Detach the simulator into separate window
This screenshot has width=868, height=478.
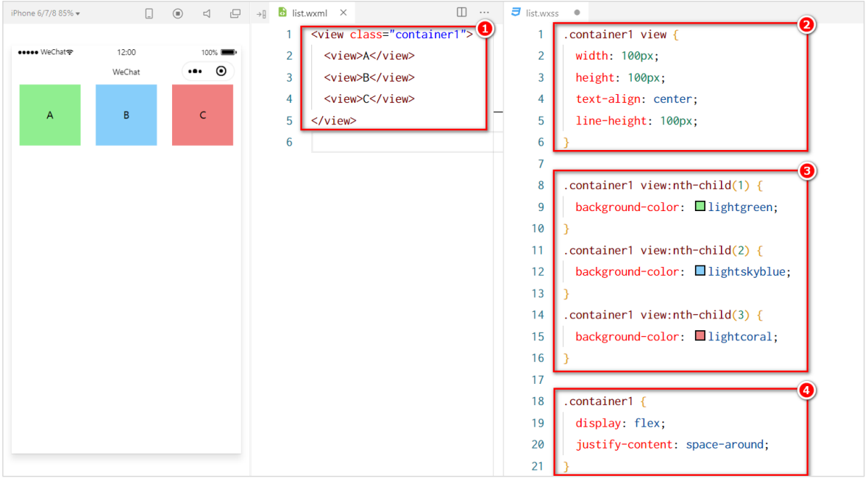point(235,13)
